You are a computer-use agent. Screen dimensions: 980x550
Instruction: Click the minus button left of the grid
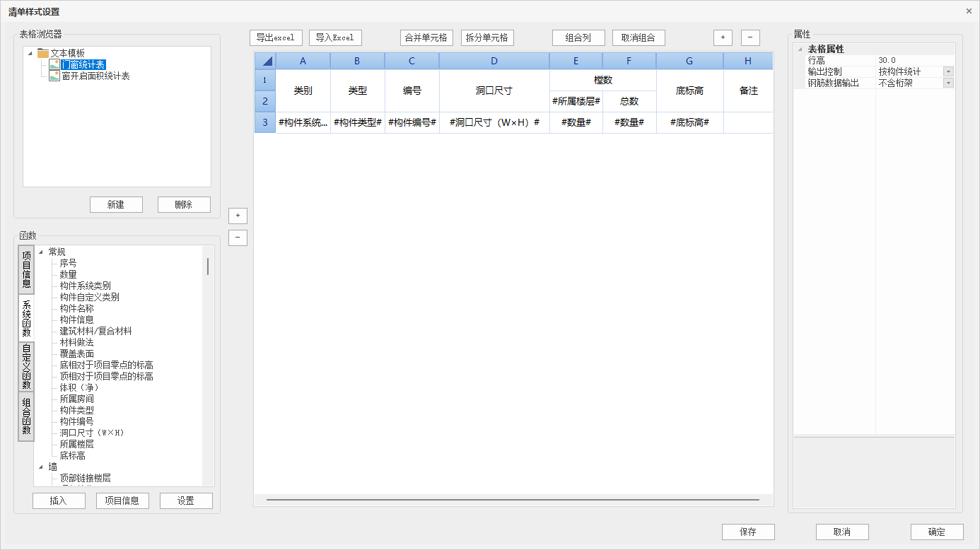238,238
